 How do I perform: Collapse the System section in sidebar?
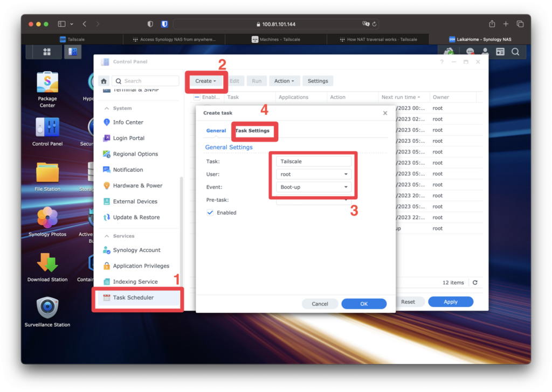point(107,108)
